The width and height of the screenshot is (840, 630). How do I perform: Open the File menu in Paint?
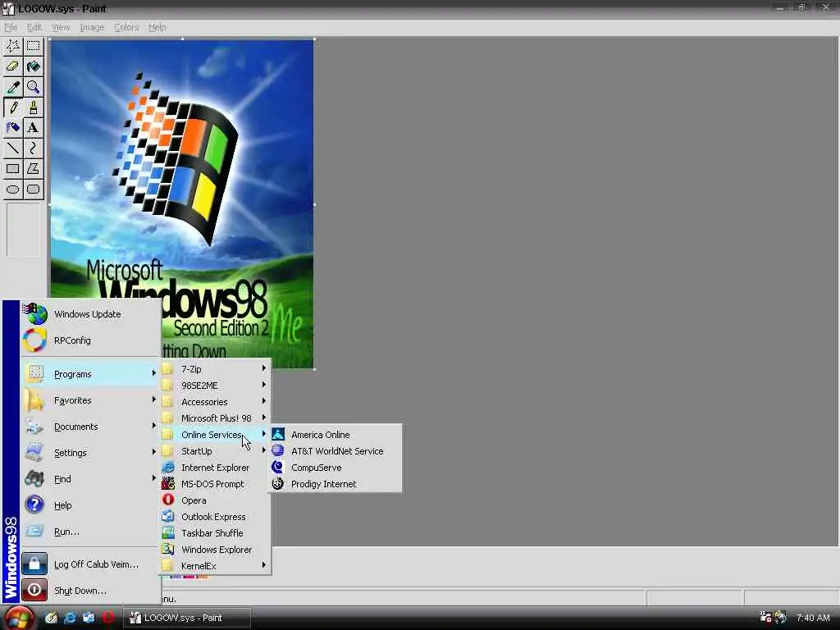(x=11, y=27)
